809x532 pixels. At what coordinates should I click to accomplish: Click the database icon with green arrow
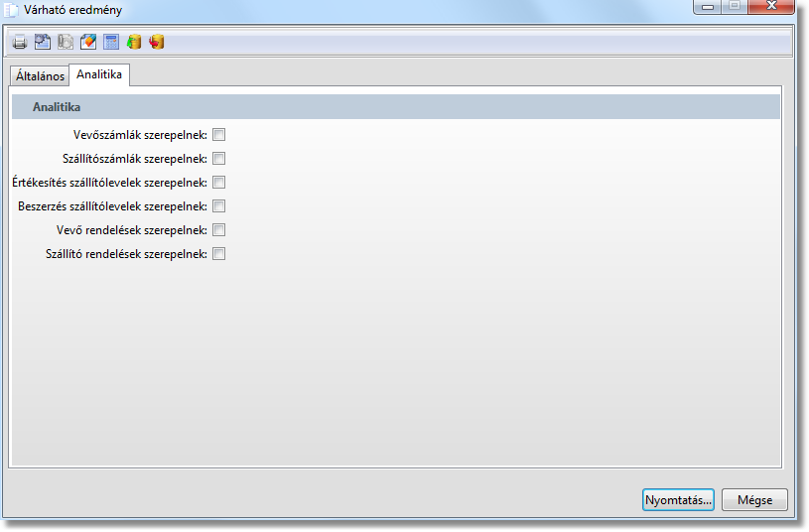pos(134,42)
